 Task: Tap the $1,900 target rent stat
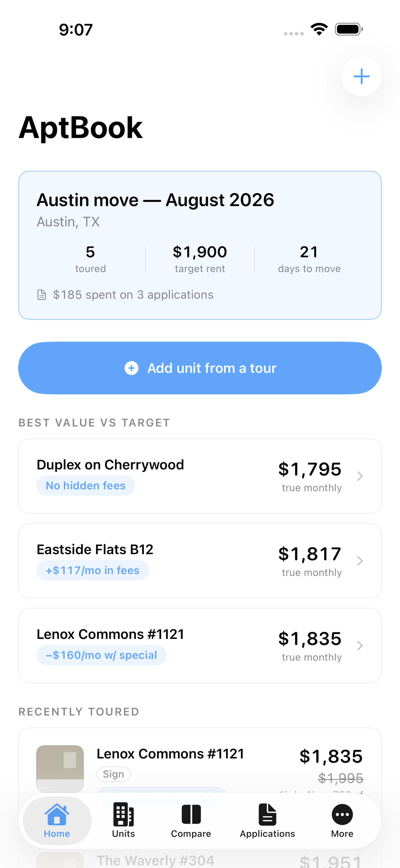pyautogui.click(x=200, y=259)
